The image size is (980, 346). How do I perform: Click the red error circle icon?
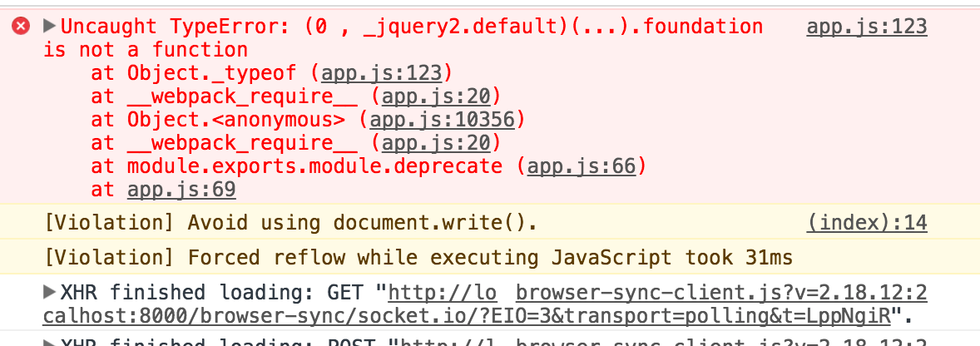pos(21,27)
